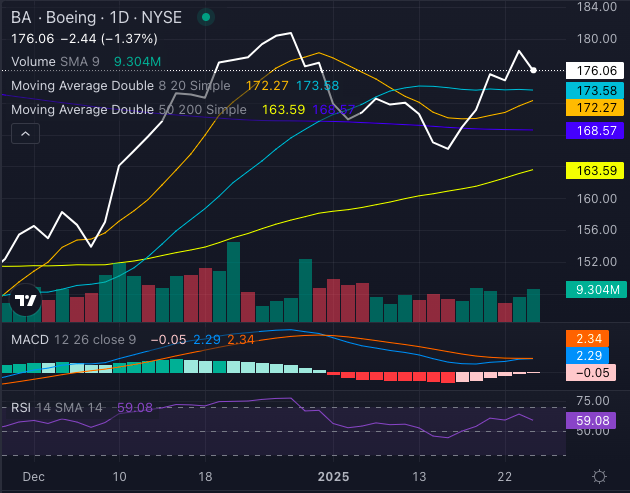Click the Dec label on time axis
Image resolution: width=630 pixels, height=493 pixels.
[35, 476]
